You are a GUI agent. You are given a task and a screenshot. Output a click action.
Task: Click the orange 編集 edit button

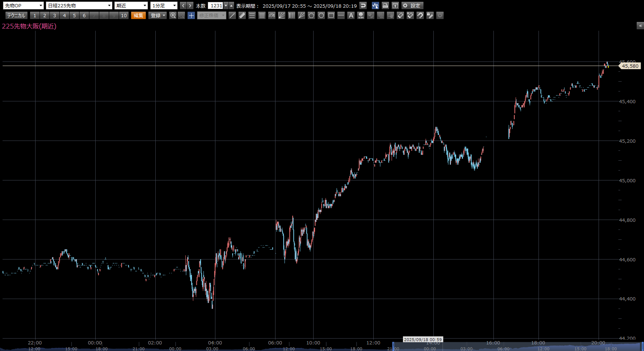[x=138, y=15]
